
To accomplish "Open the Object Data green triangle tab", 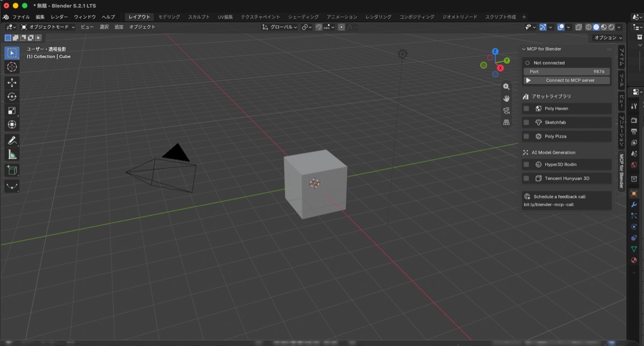I will [x=634, y=249].
